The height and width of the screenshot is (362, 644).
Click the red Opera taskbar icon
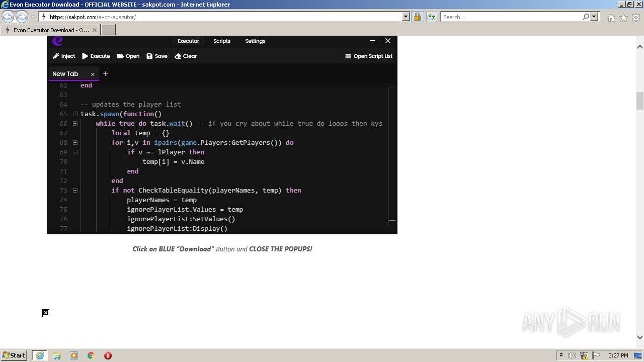[x=108, y=355]
